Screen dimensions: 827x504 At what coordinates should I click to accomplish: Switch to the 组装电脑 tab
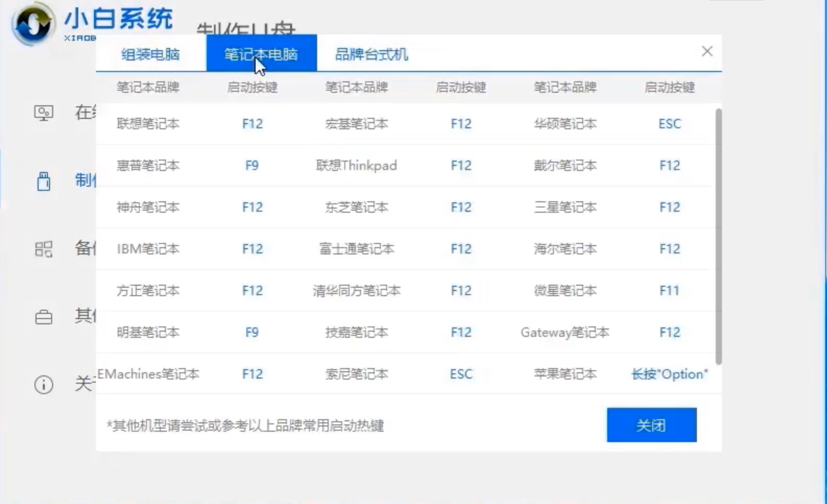[150, 54]
